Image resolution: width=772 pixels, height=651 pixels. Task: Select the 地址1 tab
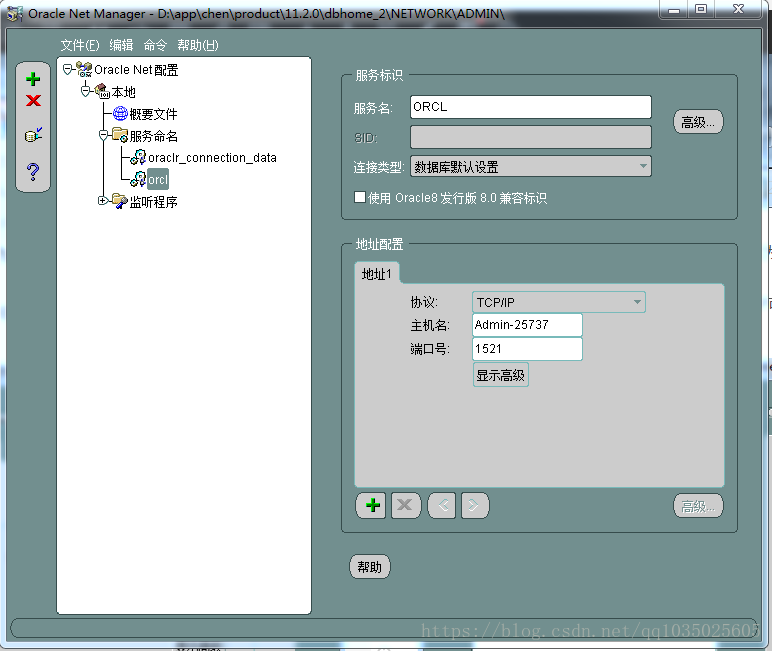[377, 274]
